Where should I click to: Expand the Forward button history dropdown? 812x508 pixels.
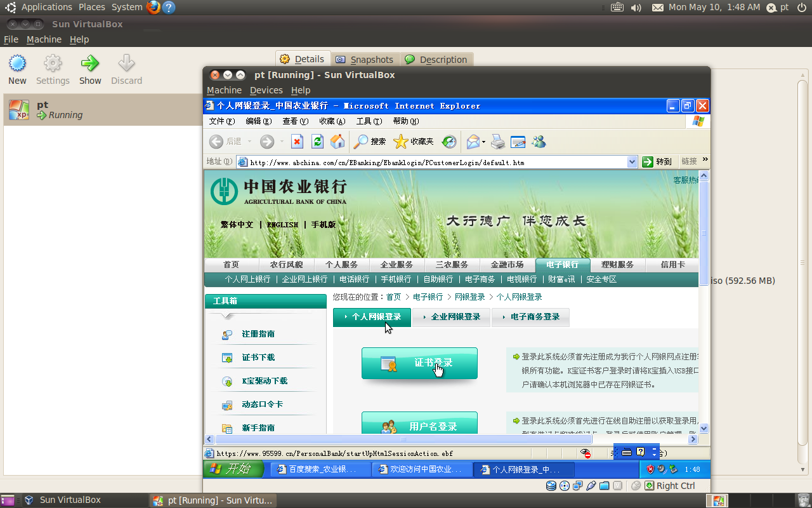(x=282, y=142)
